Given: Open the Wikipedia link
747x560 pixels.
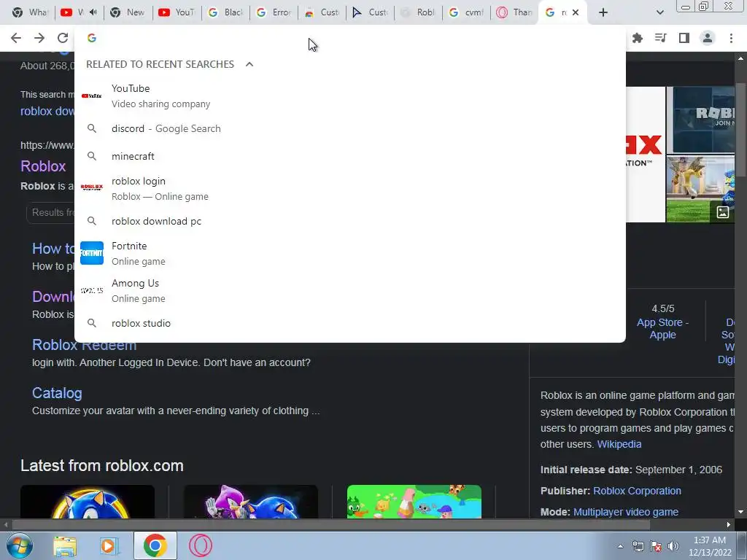Looking at the screenshot, I should pos(619,444).
